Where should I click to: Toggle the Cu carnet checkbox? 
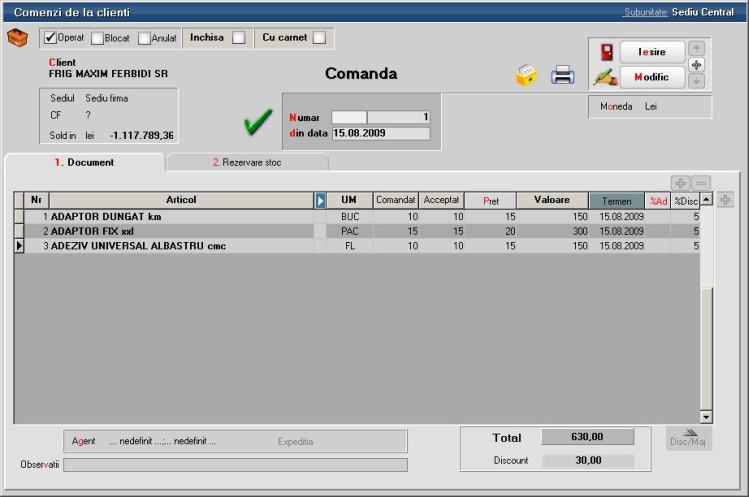(319, 38)
